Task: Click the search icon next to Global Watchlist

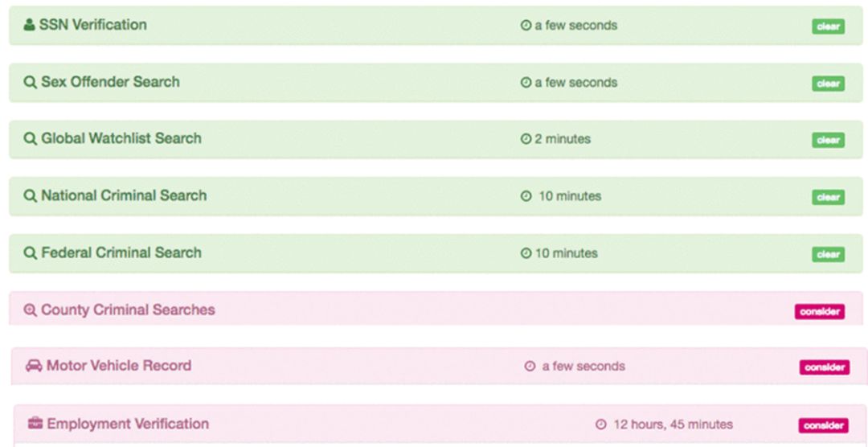Action: (31, 139)
